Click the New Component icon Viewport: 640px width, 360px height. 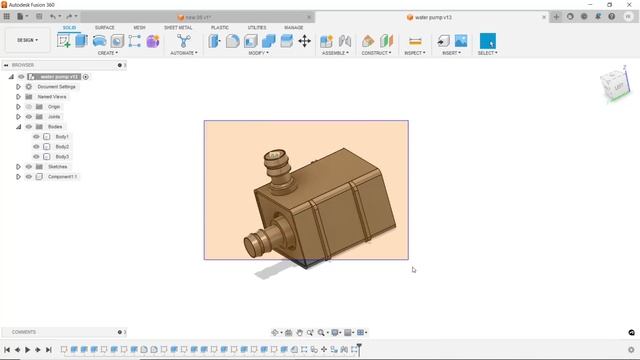point(326,41)
